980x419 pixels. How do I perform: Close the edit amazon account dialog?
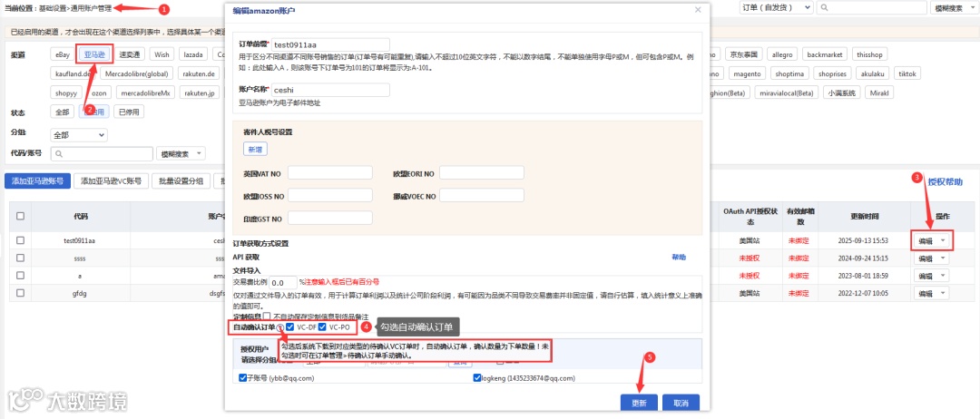tap(698, 10)
